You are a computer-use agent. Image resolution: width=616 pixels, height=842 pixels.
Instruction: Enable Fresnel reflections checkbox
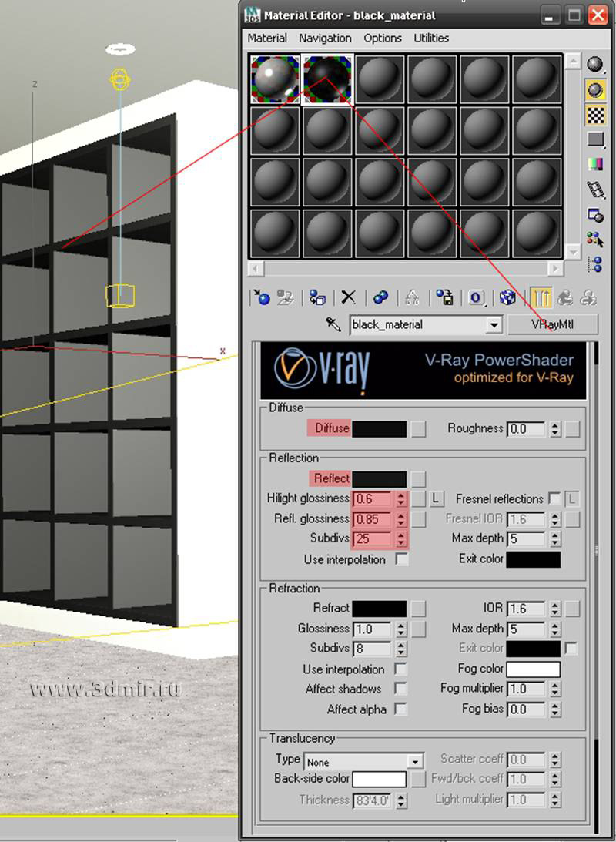point(555,498)
